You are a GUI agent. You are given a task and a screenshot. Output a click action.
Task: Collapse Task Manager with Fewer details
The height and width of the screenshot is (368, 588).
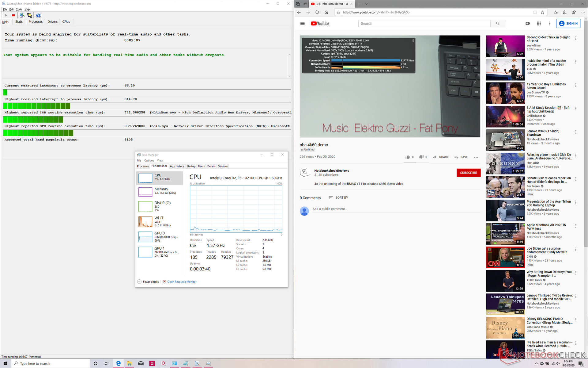[x=148, y=282]
